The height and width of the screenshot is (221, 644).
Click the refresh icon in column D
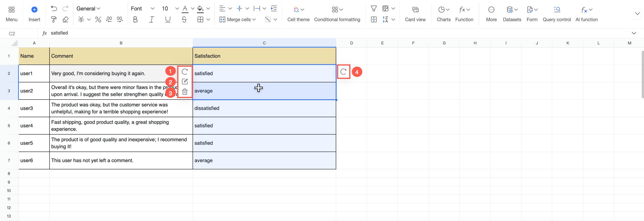(x=343, y=72)
